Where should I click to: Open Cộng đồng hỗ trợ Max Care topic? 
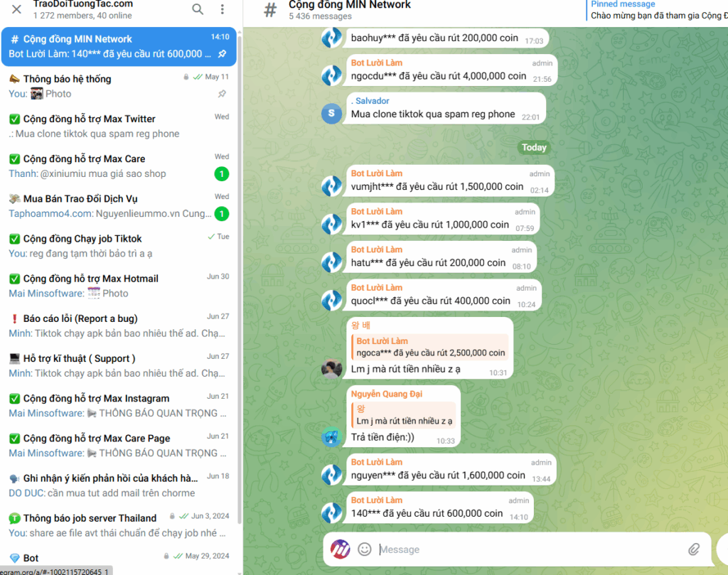click(x=119, y=166)
